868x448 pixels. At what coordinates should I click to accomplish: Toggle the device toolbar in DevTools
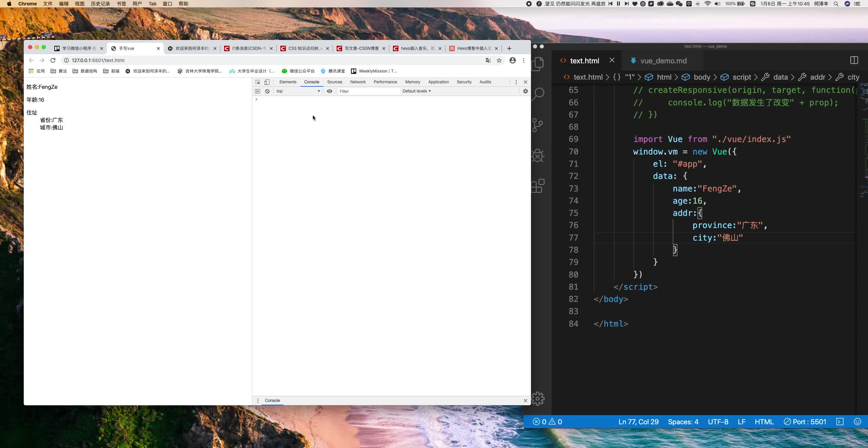coord(267,82)
